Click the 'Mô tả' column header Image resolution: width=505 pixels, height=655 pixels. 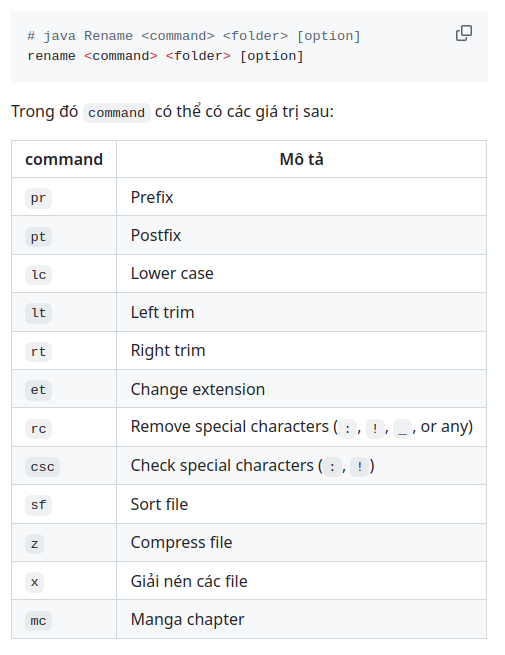click(x=301, y=159)
